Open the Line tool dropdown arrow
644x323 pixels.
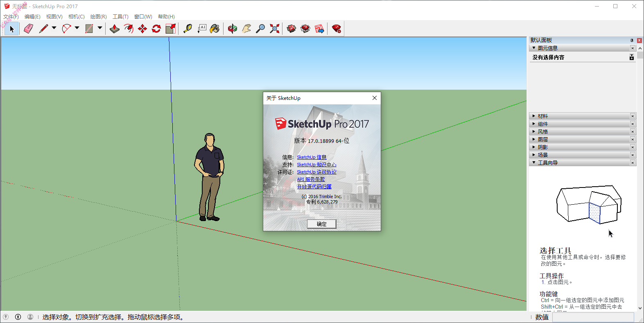(x=54, y=28)
